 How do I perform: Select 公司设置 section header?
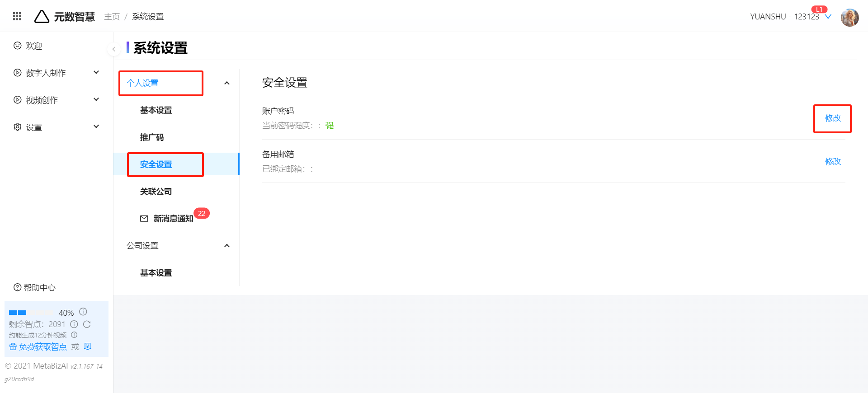142,246
